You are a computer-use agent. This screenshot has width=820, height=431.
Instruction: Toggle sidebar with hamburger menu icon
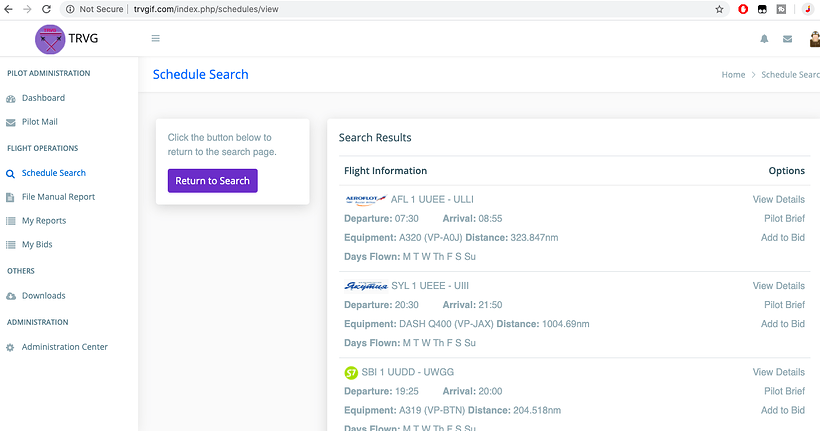tap(155, 38)
